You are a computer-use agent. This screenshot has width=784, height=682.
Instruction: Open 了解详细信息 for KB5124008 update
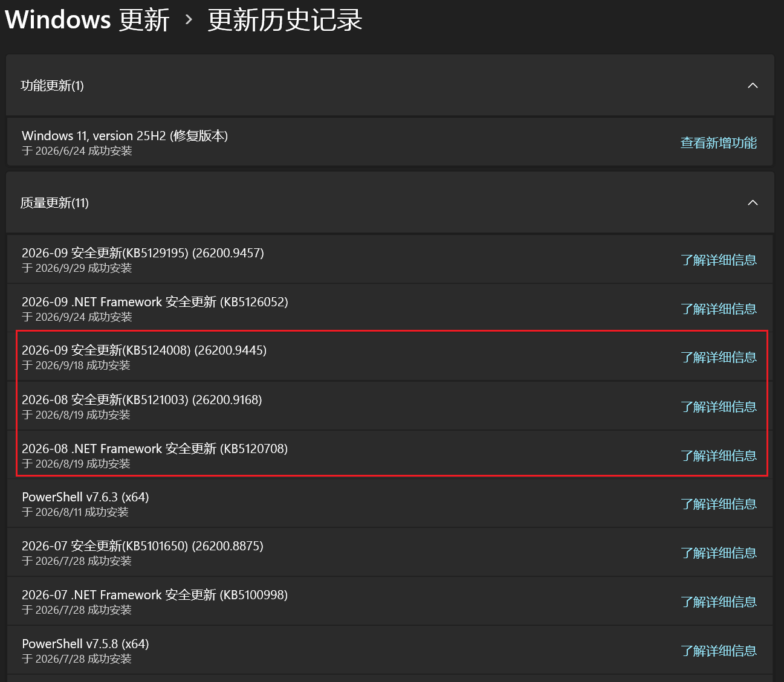tap(719, 357)
